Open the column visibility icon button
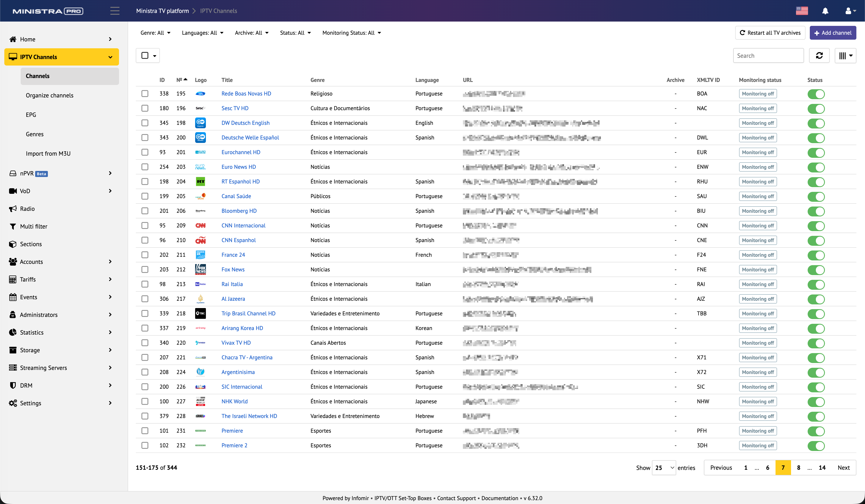The height and width of the screenshot is (504, 865). coord(845,56)
